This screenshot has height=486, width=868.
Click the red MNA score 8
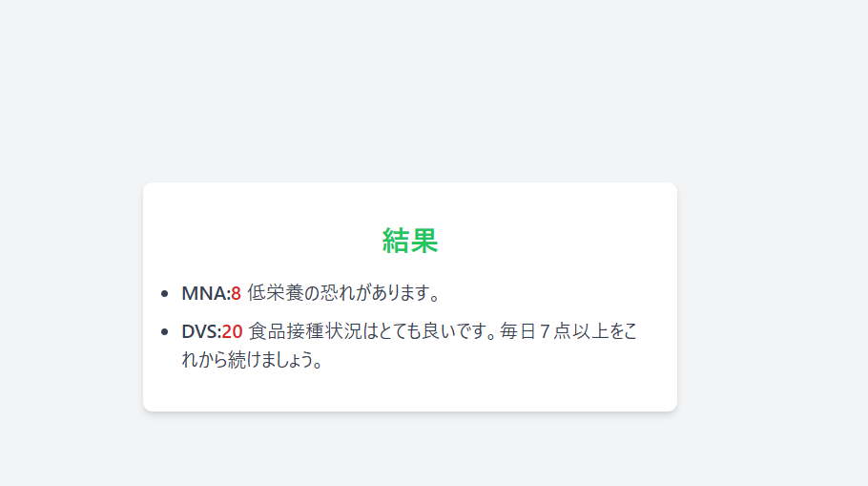pyautogui.click(x=236, y=293)
